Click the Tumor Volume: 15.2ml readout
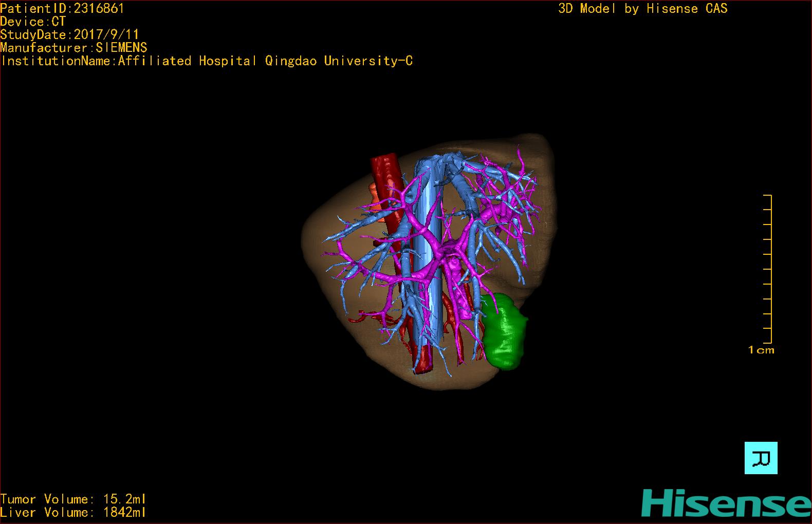This screenshot has height=524, width=812. [73, 499]
